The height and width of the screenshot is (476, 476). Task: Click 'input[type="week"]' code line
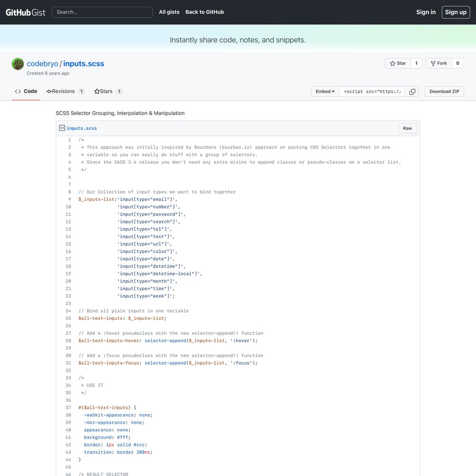click(x=146, y=296)
